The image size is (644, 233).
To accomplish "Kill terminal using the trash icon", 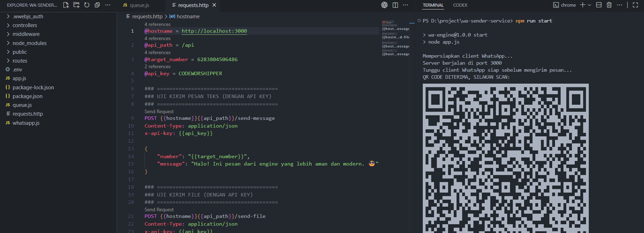I will [x=609, y=5].
